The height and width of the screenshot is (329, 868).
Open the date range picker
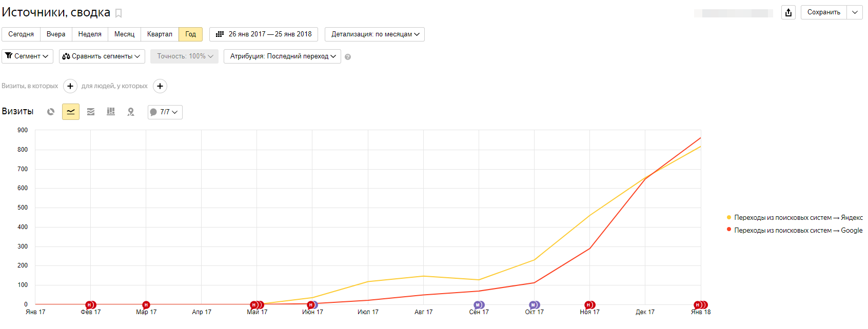click(x=264, y=34)
